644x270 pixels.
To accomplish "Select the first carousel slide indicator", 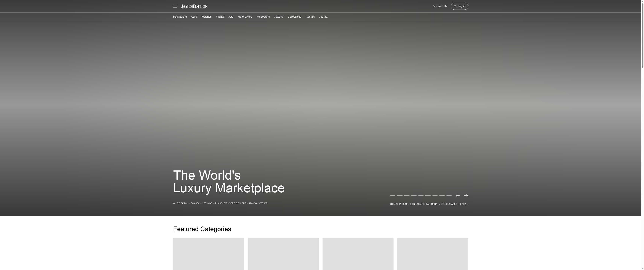I will [393, 196].
